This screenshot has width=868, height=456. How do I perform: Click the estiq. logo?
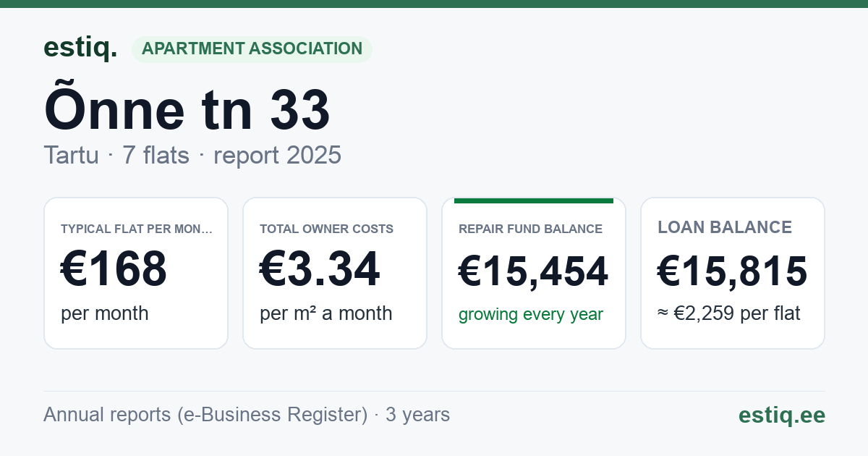[x=80, y=48]
